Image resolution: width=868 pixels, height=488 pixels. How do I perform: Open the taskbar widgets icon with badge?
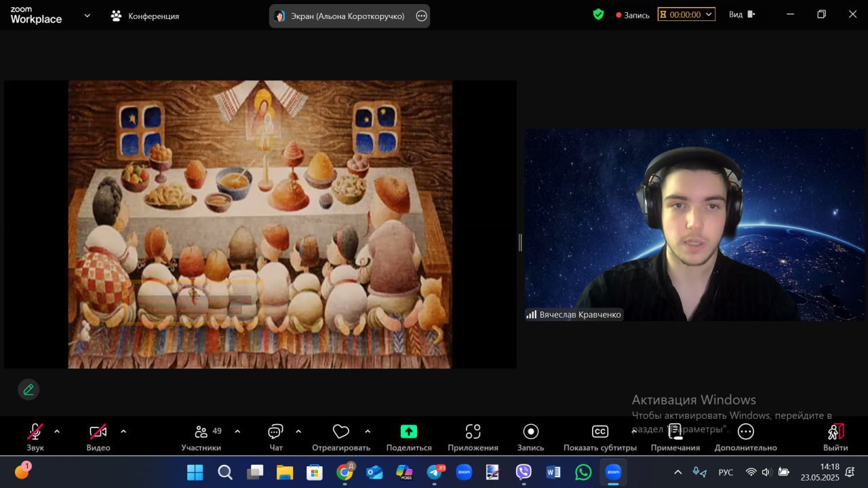[x=22, y=472]
